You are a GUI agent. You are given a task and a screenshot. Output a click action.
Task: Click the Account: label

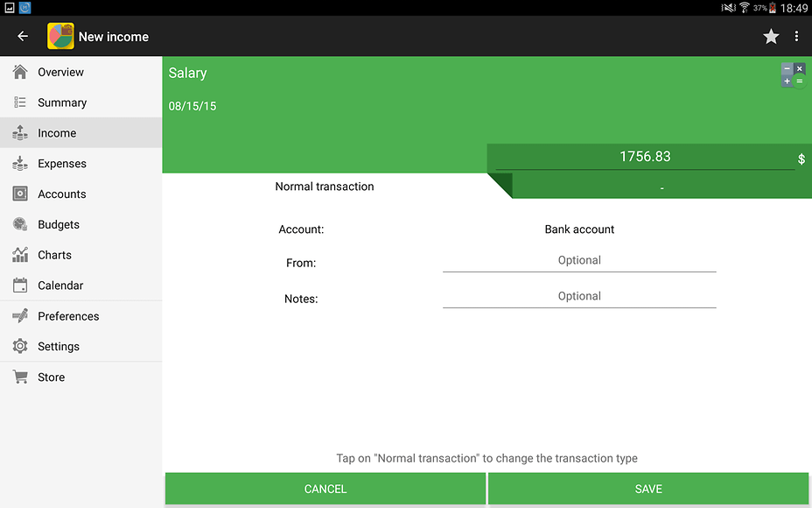[301, 229]
